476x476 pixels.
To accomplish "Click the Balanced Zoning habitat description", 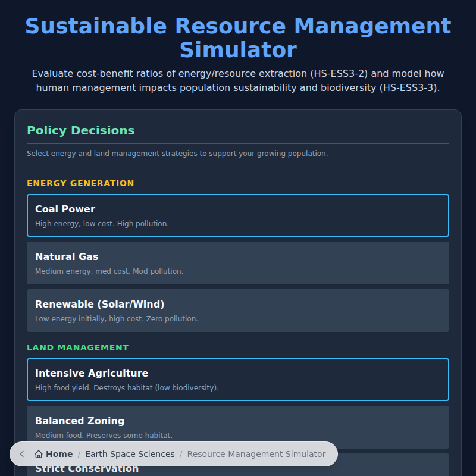I will 102,435.
